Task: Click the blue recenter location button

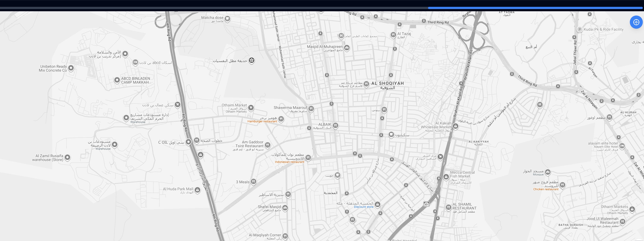Action: pyautogui.click(x=636, y=22)
